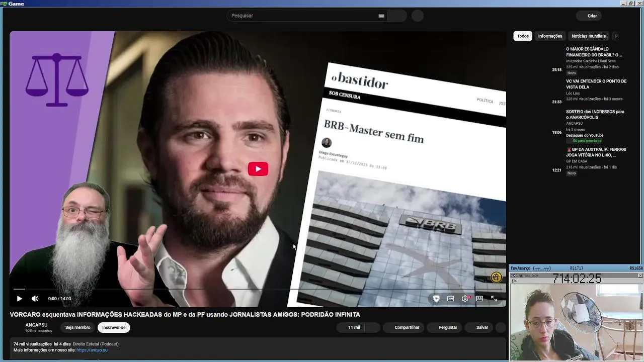Click the Inscrever-se subscribe button

pyautogui.click(x=114, y=327)
